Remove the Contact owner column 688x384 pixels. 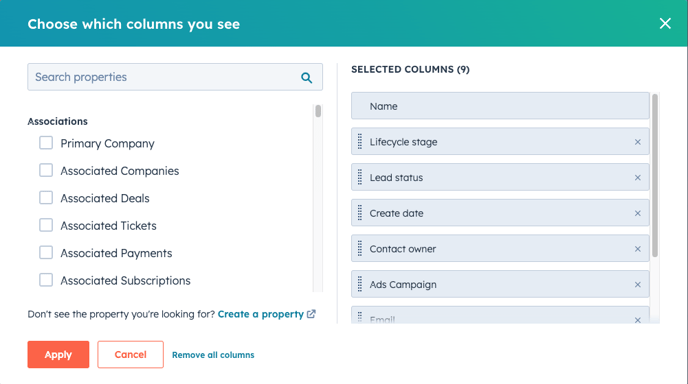tap(638, 249)
